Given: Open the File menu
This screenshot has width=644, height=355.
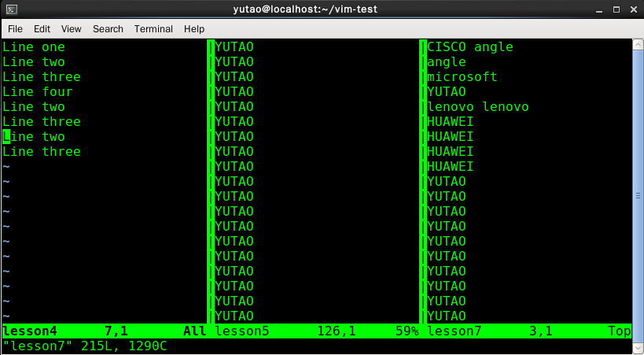Looking at the screenshot, I should [x=15, y=29].
